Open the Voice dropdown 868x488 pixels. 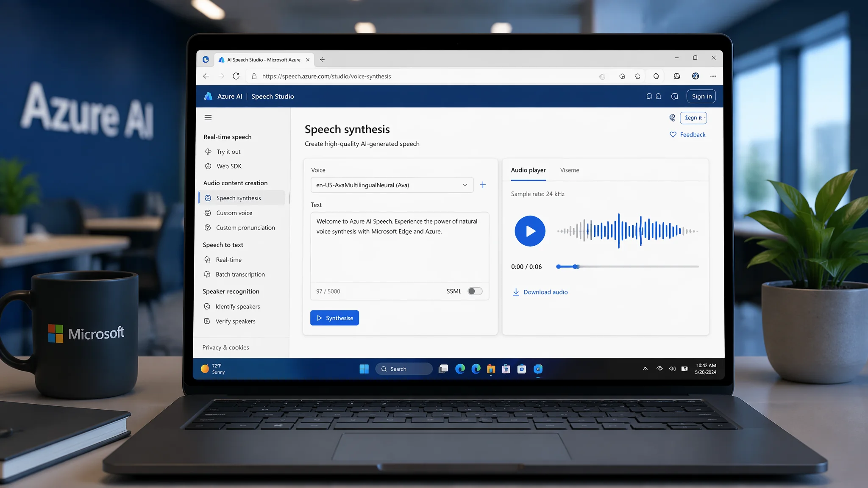coord(392,185)
